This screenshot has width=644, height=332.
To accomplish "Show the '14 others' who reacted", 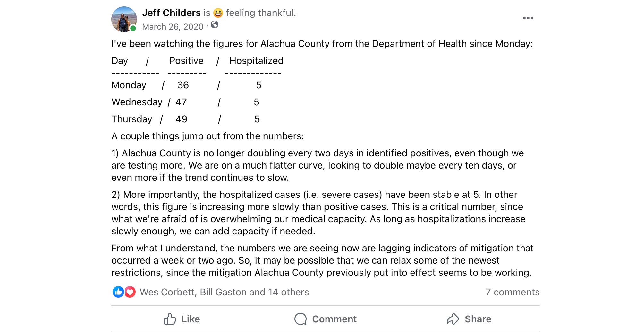I will [288, 292].
